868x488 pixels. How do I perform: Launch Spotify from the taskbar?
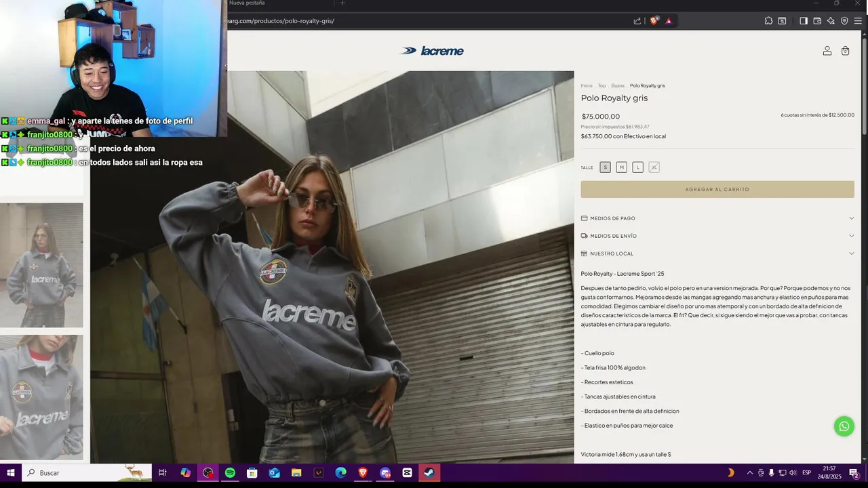point(230,472)
